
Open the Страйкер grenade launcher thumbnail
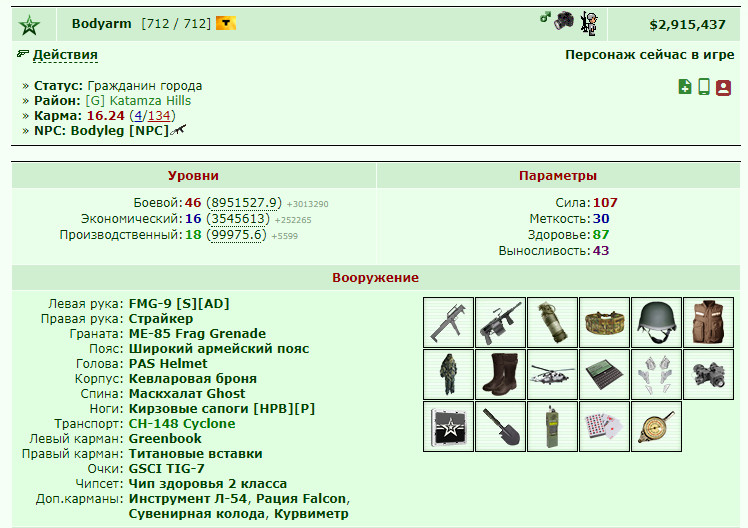click(x=500, y=322)
